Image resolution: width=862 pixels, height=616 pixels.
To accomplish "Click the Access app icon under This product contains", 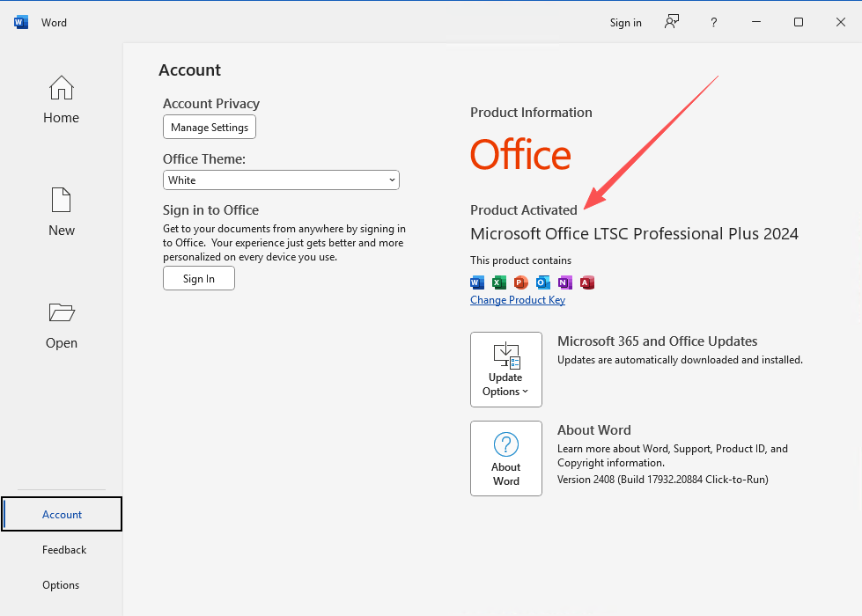I will pyautogui.click(x=587, y=282).
